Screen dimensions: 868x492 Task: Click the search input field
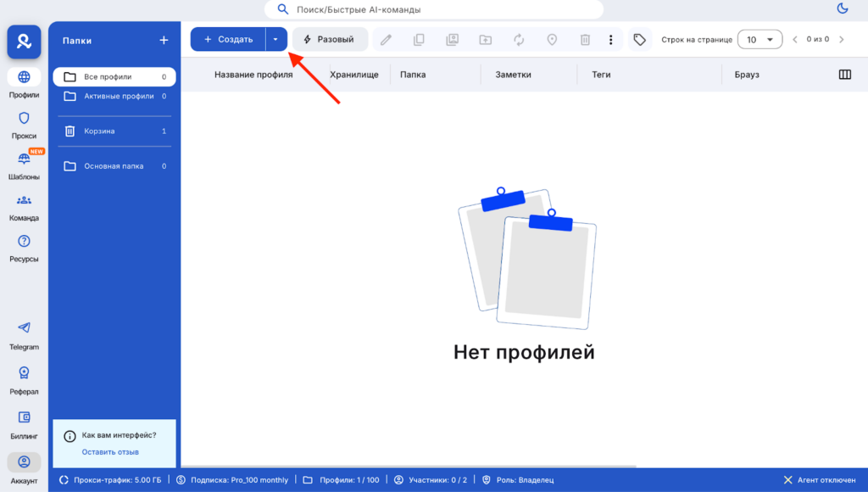(434, 9)
